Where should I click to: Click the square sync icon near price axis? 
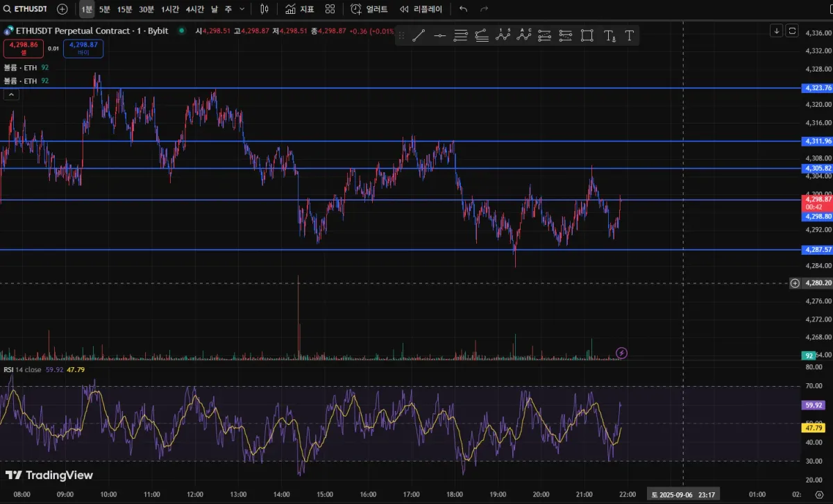pyautogui.click(x=791, y=31)
